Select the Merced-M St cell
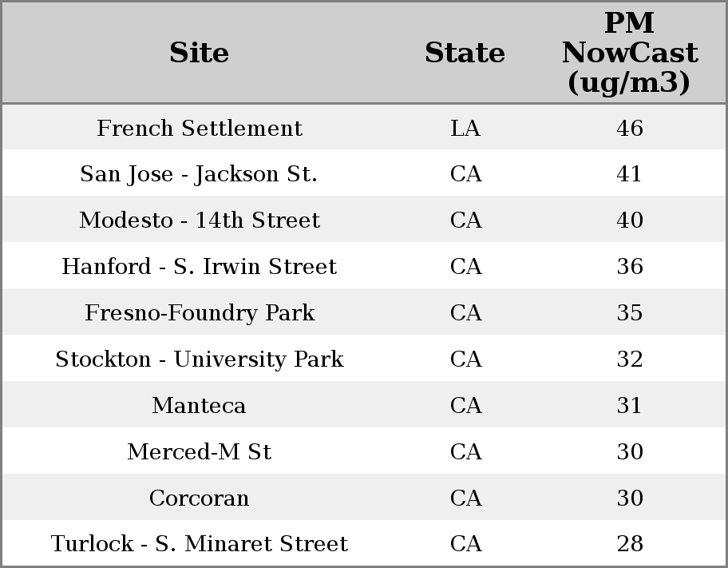This screenshot has height=568, width=728. pyautogui.click(x=200, y=452)
